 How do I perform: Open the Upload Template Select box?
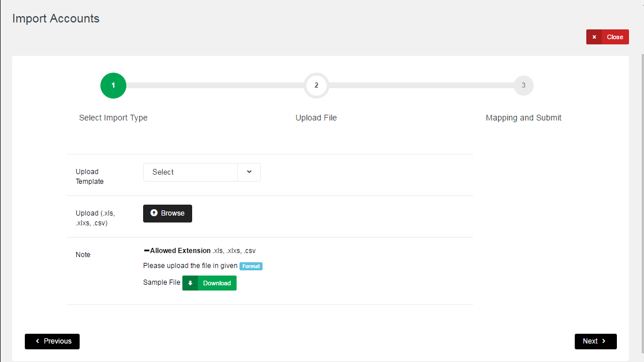pos(190,172)
